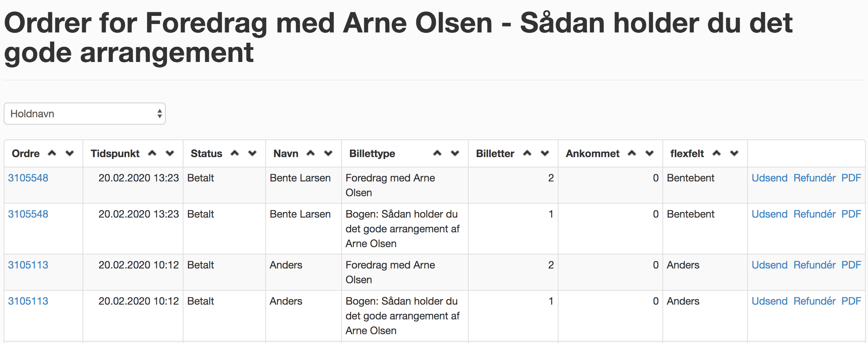Sort Ordre column ascending arrow
Screen dimensions: 868x343
pyautogui.click(x=52, y=153)
